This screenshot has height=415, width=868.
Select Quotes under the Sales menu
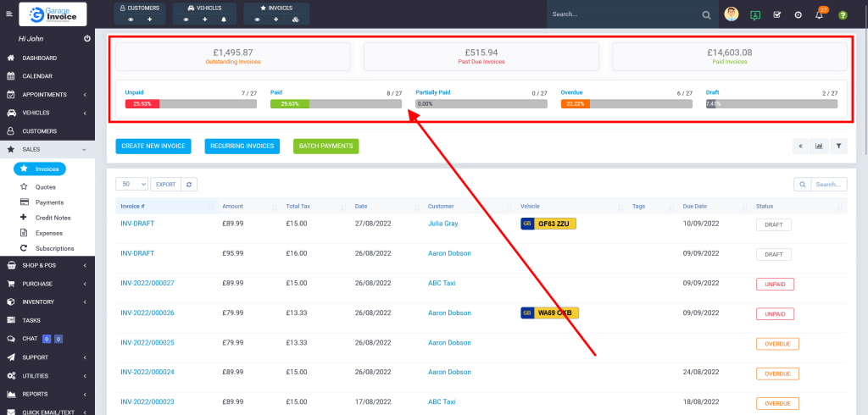46,186
